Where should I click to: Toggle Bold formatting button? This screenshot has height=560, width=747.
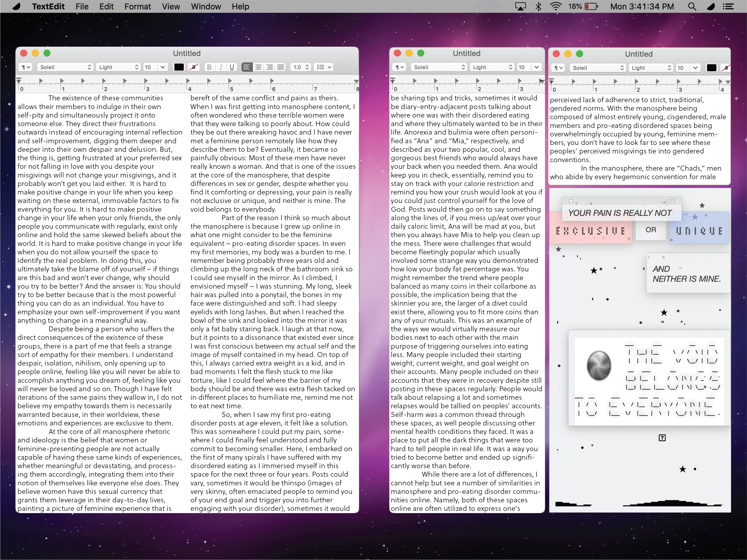pos(209,67)
